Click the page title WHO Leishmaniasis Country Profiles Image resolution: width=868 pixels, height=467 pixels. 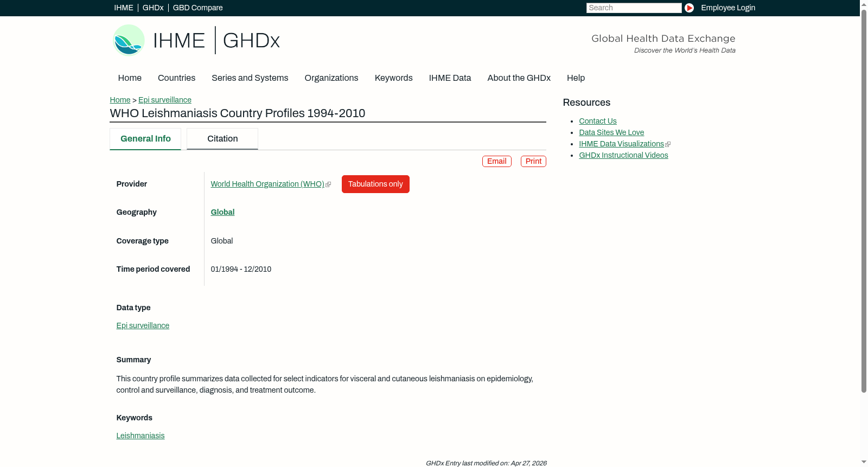point(238,113)
